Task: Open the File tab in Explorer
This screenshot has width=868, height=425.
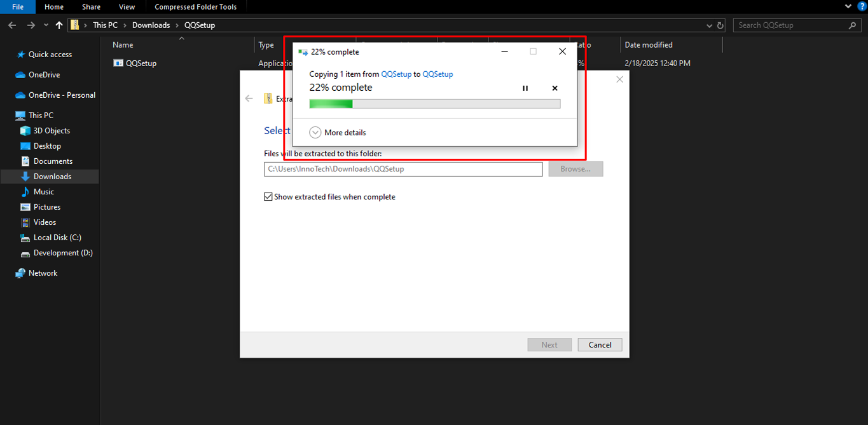Action: point(18,7)
